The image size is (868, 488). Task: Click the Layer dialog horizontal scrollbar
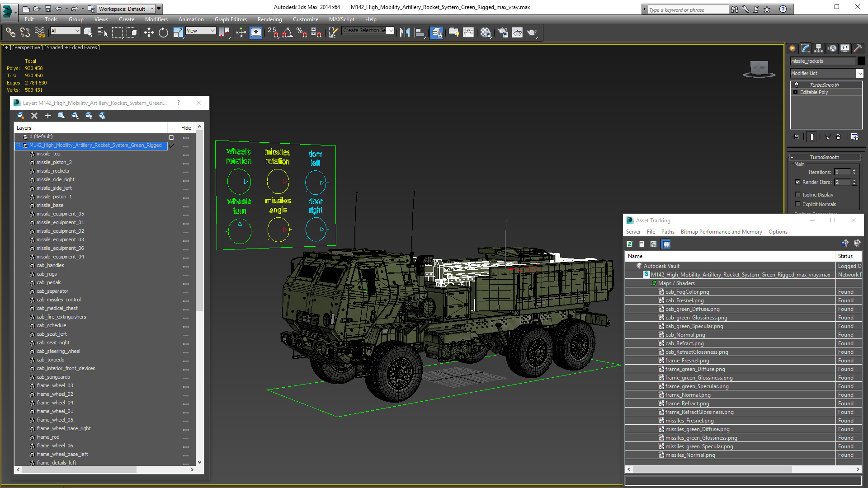(79, 469)
